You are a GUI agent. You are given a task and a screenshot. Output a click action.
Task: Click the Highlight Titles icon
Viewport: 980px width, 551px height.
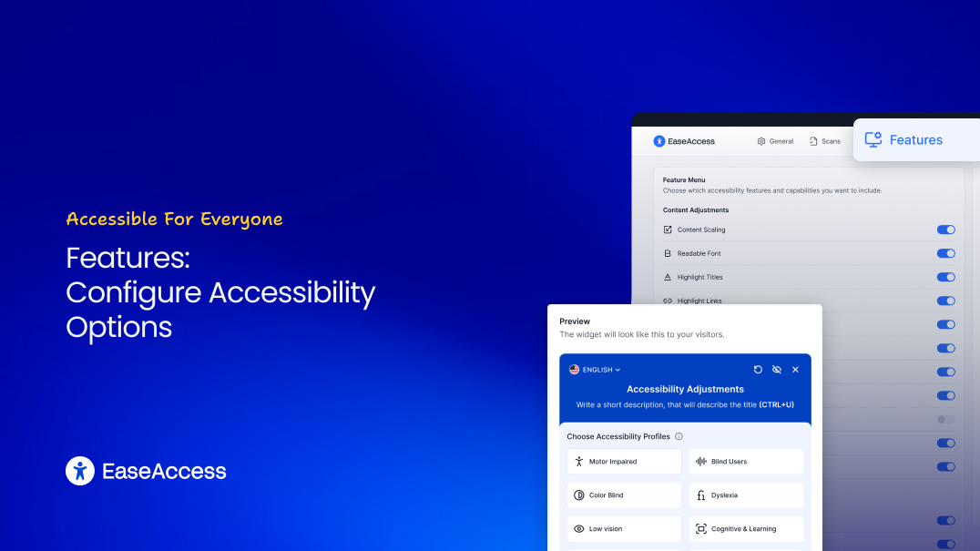(x=668, y=277)
